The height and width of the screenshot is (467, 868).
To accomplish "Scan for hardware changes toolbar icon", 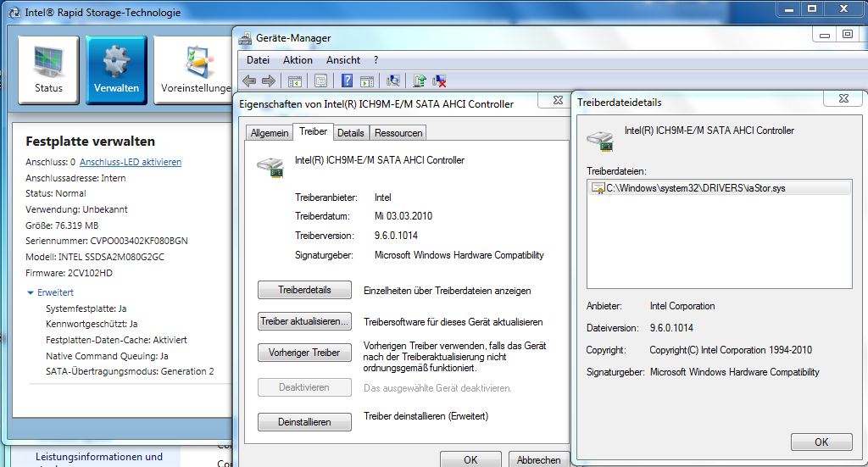I will click(x=393, y=81).
